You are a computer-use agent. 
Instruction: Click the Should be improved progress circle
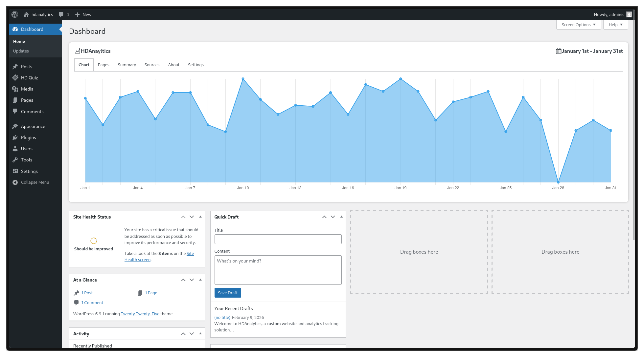(93, 241)
